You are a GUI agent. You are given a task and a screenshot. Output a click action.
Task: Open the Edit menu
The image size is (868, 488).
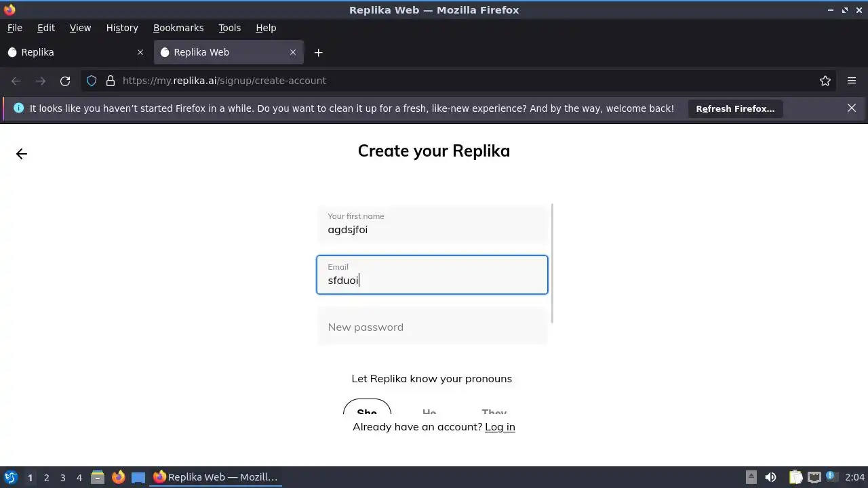pos(46,28)
